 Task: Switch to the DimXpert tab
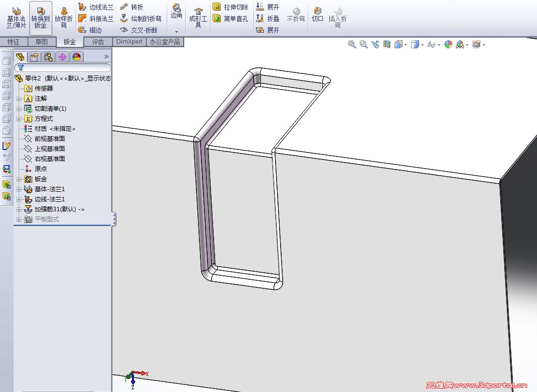129,42
